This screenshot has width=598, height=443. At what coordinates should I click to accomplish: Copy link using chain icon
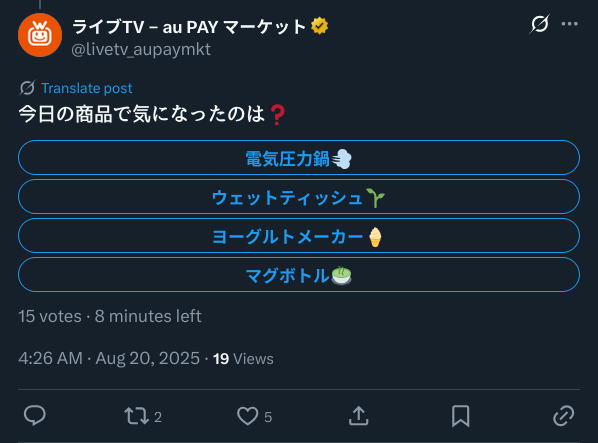tap(563, 416)
